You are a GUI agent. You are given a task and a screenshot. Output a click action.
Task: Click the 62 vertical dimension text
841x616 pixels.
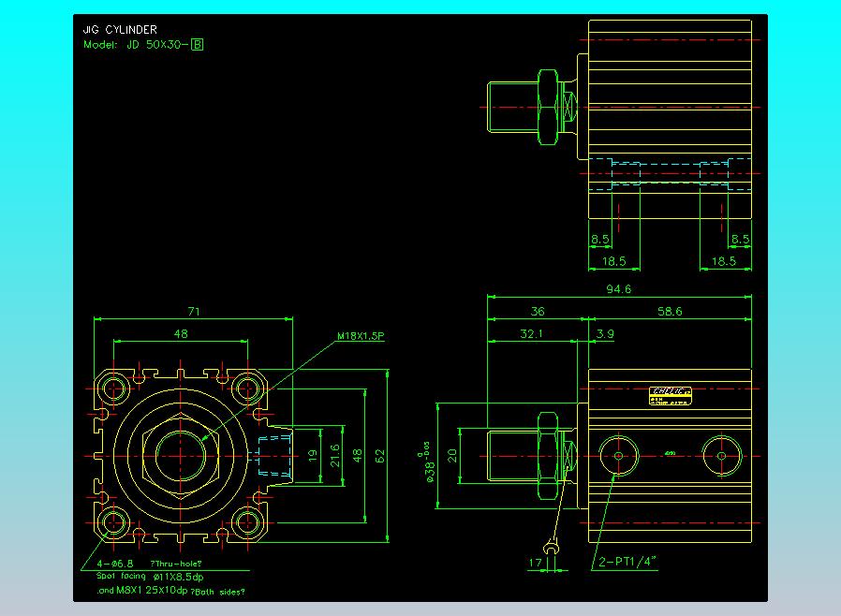[379, 456]
